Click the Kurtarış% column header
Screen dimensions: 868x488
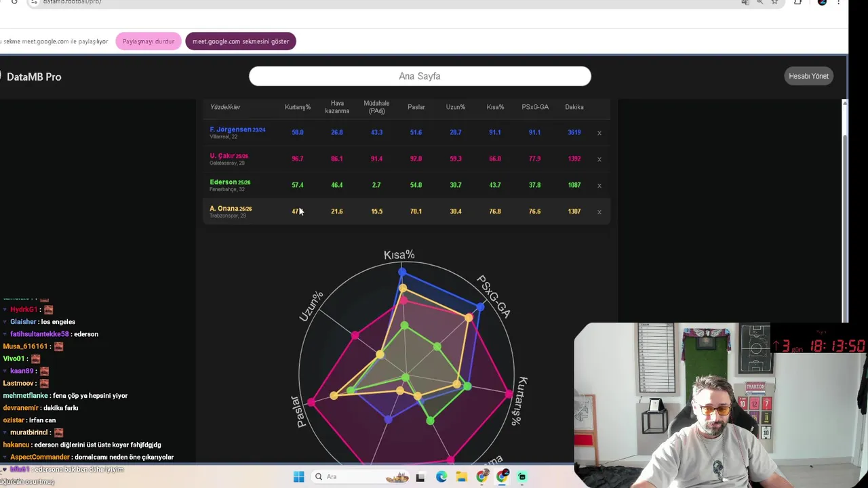coord(298,107)
